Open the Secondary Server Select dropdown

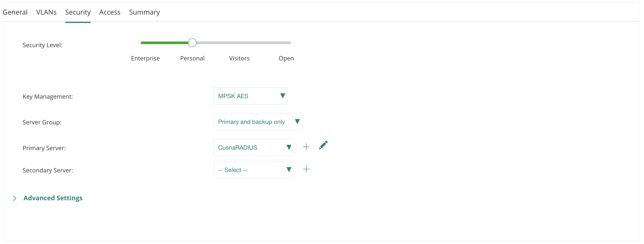(253, 170)
